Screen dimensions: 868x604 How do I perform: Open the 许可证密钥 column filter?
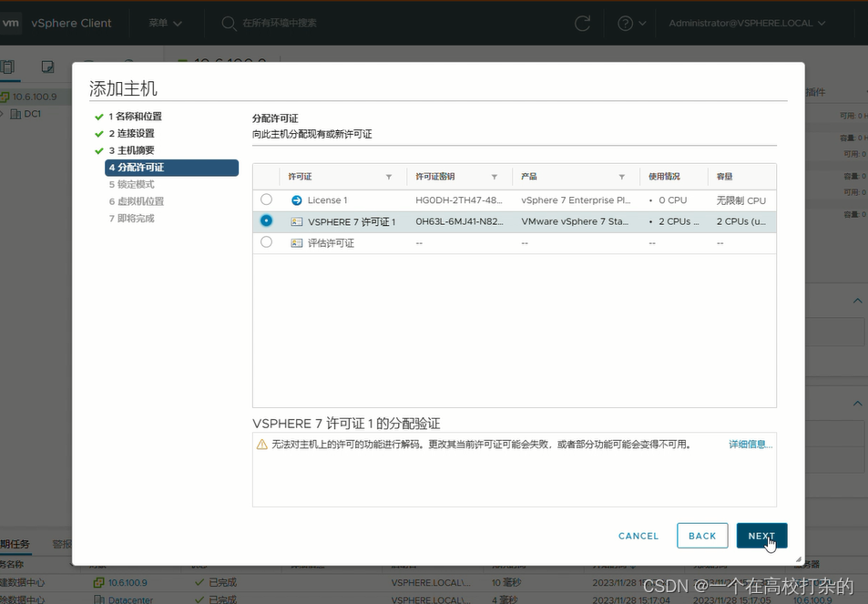495,177
